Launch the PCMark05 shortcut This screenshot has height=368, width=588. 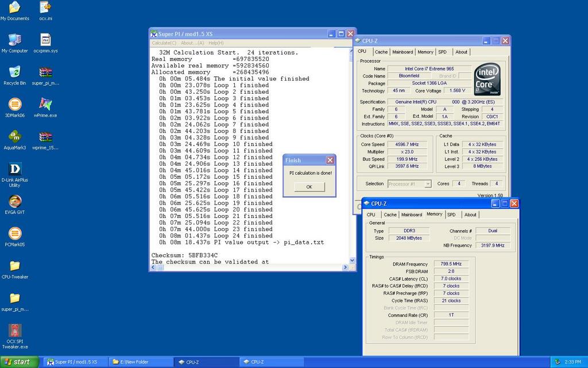point(14,233)
